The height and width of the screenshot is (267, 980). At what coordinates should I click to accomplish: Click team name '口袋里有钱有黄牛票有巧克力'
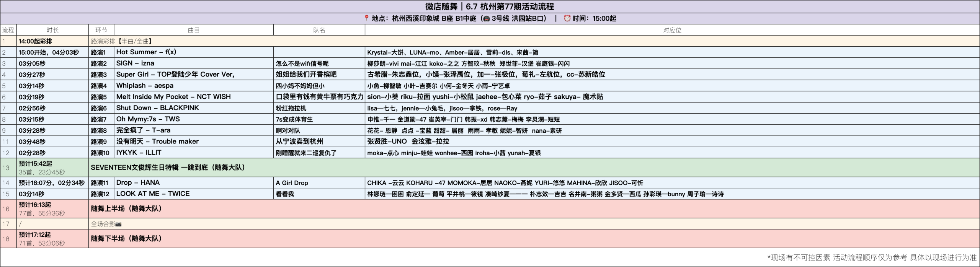319,97
